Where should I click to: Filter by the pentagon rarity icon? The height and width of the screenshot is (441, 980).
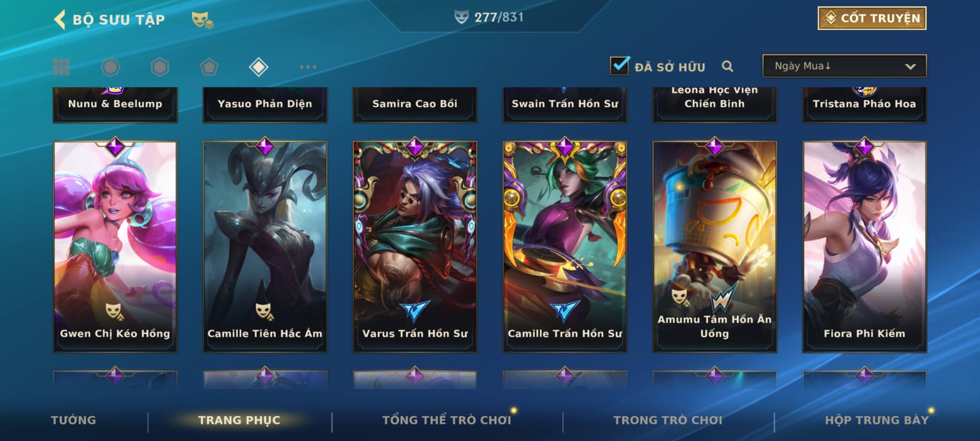pos(209,67)
